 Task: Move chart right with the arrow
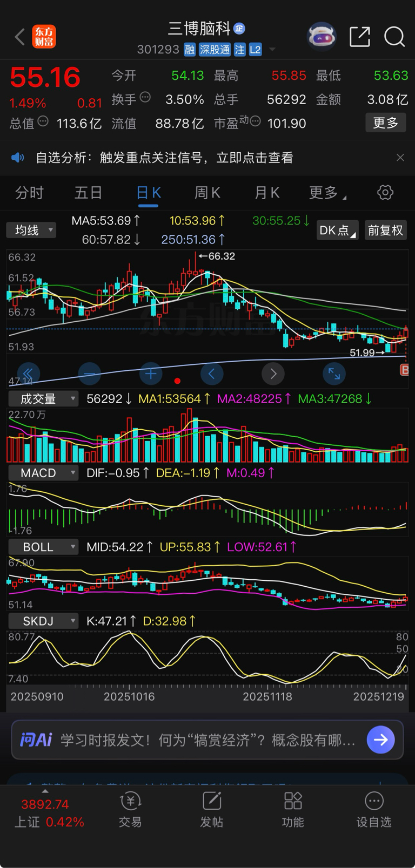coord(273,373)
